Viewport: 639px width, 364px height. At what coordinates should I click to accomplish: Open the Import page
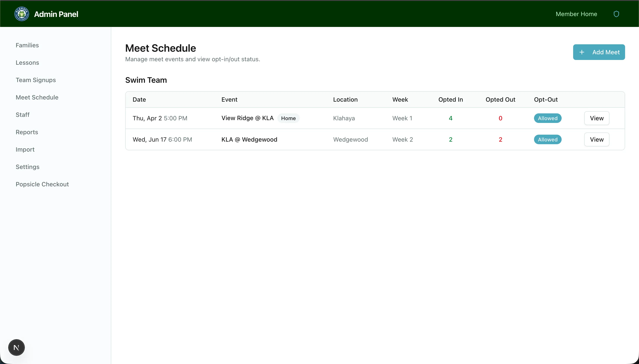click(x=25, y=149)
